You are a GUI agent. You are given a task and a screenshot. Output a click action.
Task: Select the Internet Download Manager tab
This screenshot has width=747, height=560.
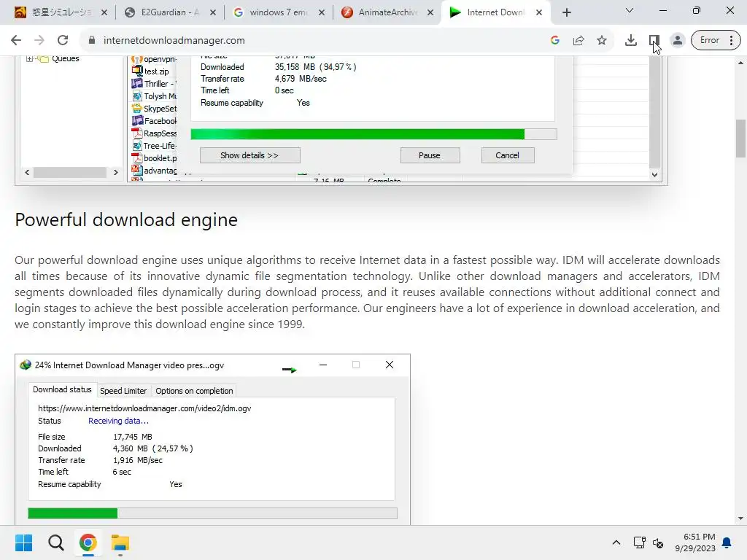click(495, 12)
